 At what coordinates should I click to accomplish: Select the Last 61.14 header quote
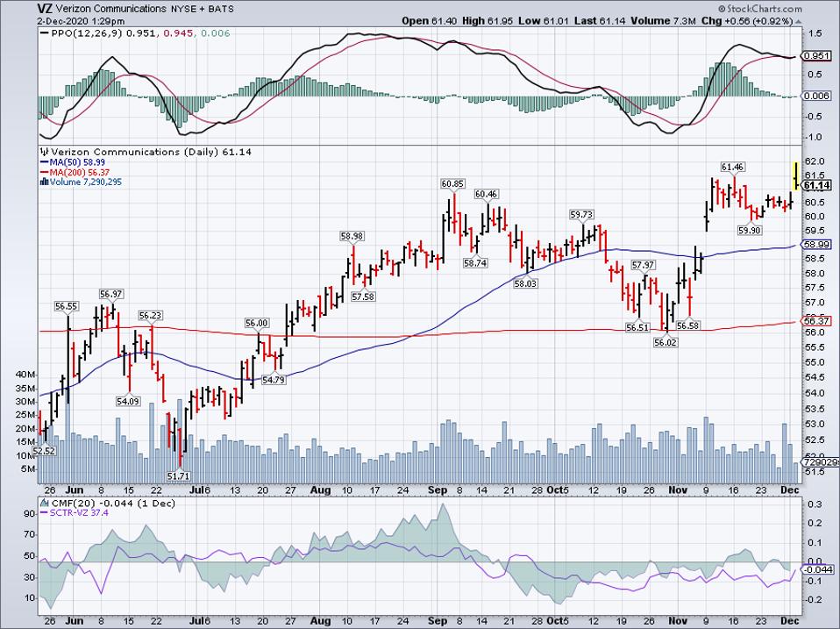(600, 21)
